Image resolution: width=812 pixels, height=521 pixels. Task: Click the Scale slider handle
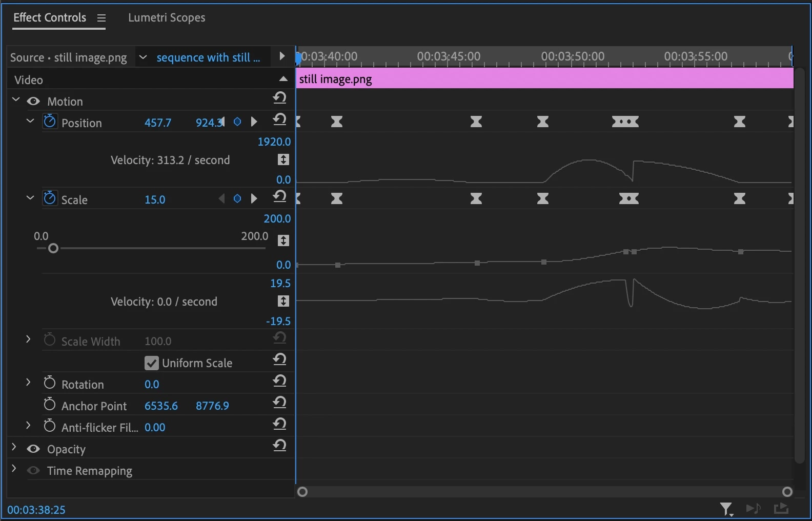(53, 249)
